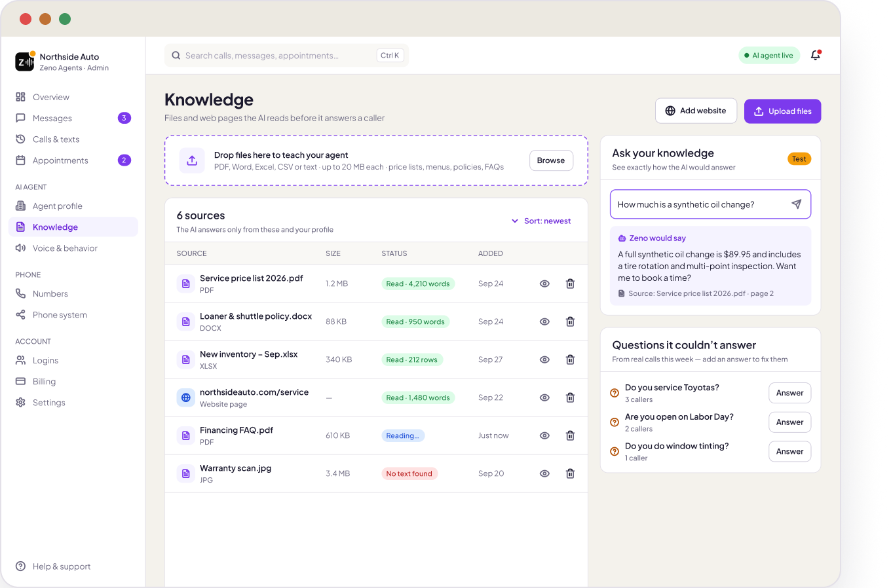
Task: Delete Loaner & shuttle policy.docx via trash icon
Action: coord(570,322)
